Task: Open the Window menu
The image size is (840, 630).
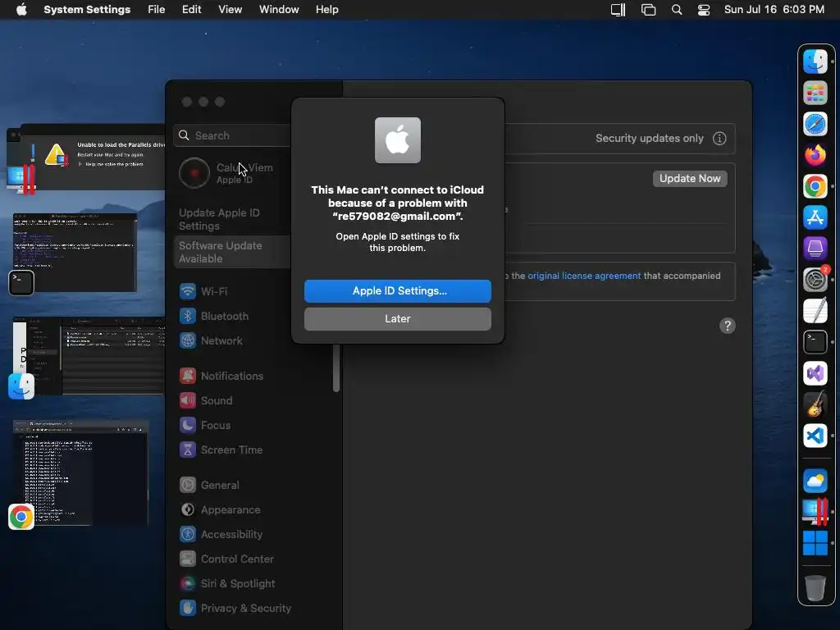Action: click(x=279, y=10)
